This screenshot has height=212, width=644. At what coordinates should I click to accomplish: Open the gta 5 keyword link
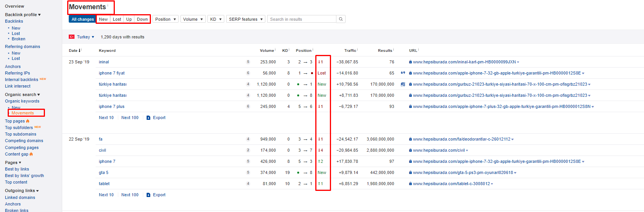tap(104, 172)
